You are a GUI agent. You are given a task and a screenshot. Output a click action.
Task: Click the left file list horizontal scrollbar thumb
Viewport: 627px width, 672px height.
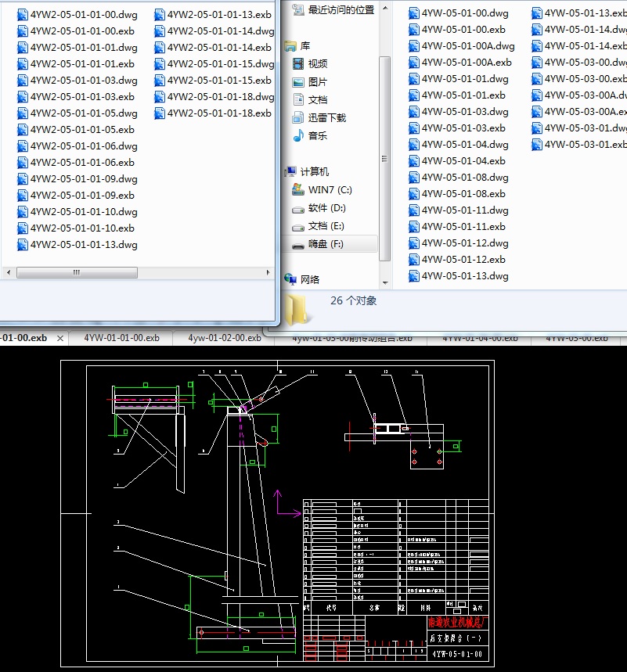click(x=77, y=272)
